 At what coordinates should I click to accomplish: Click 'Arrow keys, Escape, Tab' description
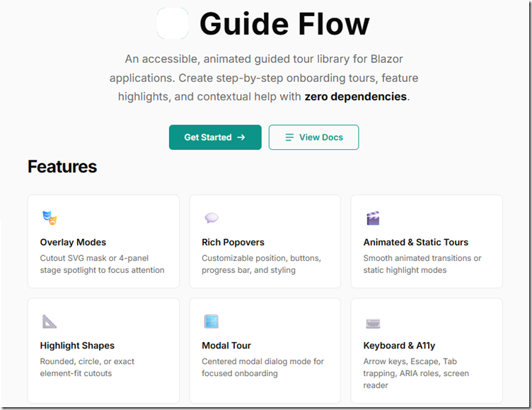(x=410, y=361)
